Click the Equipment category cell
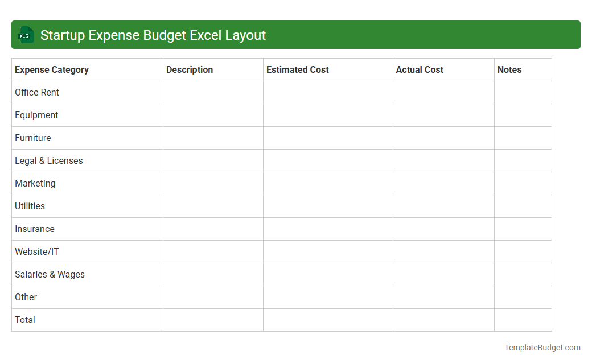The image size is (592, 364). point(36,115)
